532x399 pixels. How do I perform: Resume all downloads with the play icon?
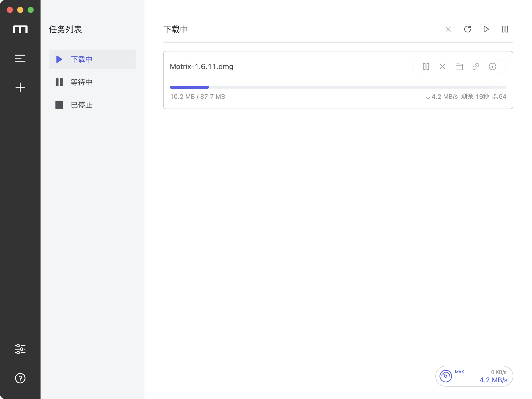486,29
